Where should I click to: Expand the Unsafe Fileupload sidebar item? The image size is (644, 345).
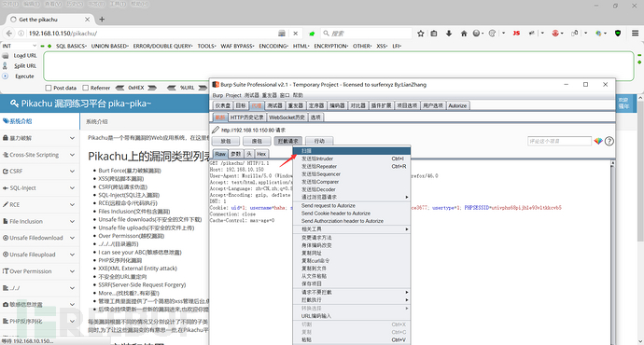(39, 255)
